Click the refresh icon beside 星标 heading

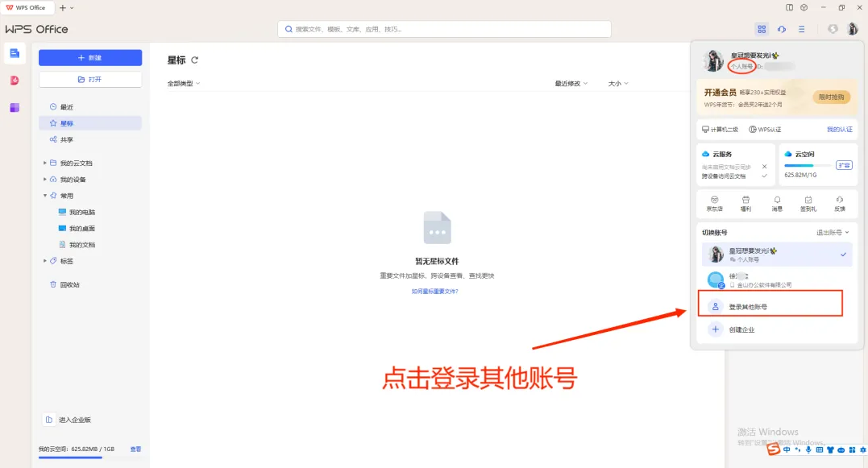click(194, 60)
